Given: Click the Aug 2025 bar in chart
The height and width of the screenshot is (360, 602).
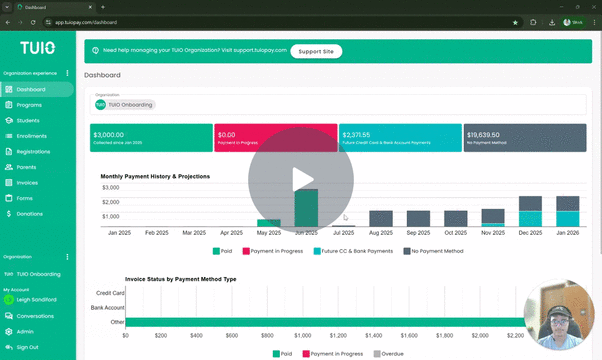Looking at the screenshot, I should click(381, 219).
